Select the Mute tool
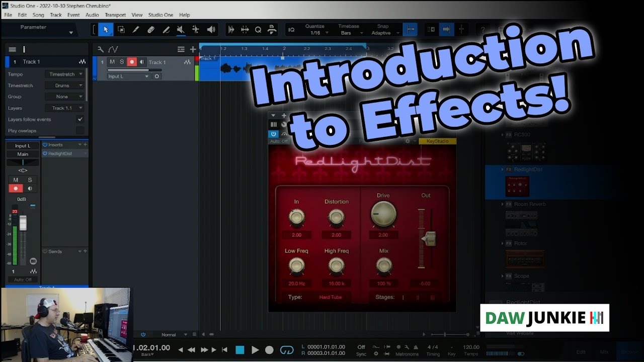The image size is (644, 362). point(181,30)
